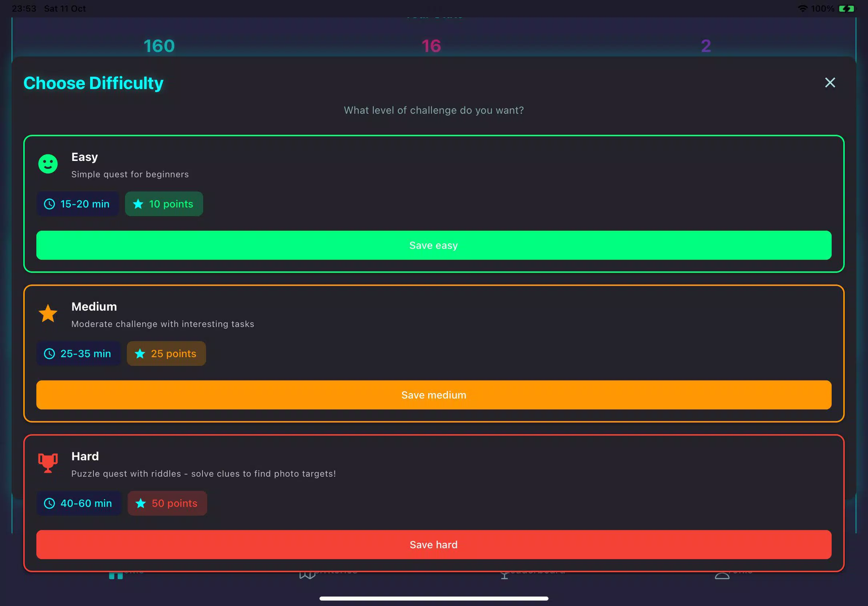Close the Choose Difficulty dialog
Viewport: 868px width, 606px height.
tap(830, 83)
